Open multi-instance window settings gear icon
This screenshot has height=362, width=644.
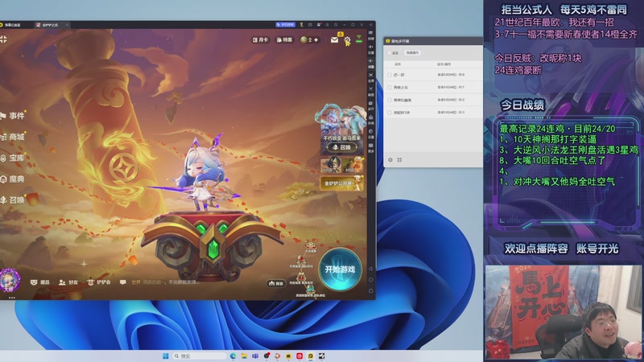click(x=390, y=159)
